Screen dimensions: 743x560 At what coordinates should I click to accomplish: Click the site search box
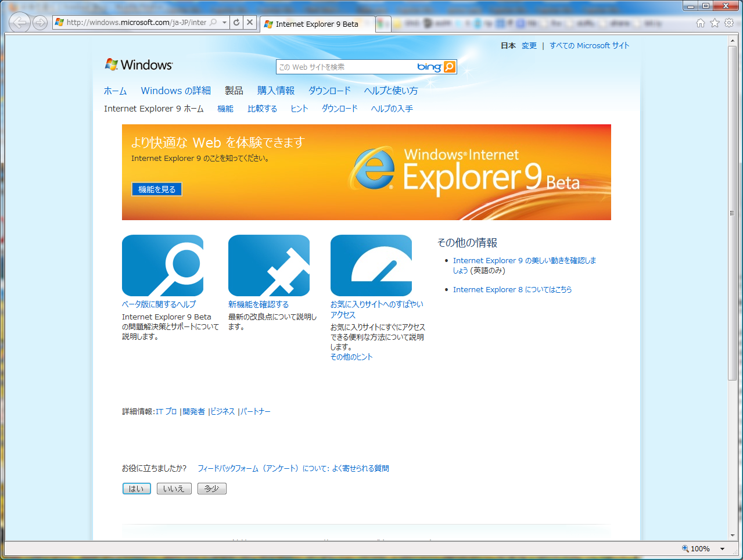click(346, 67)
